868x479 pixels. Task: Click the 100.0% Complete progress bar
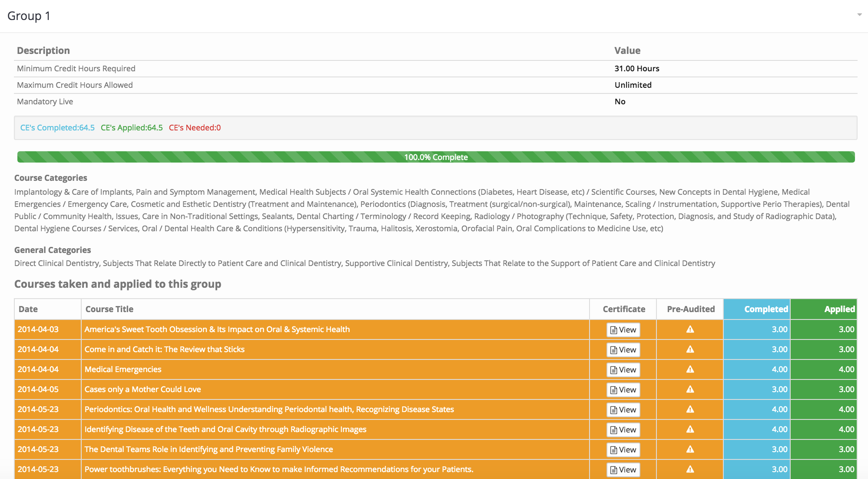coord(436,157)
